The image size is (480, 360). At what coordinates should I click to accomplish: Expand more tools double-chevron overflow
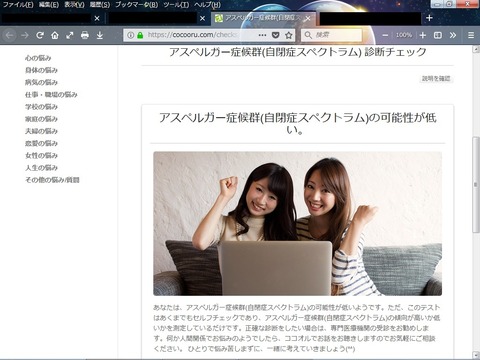453,35
